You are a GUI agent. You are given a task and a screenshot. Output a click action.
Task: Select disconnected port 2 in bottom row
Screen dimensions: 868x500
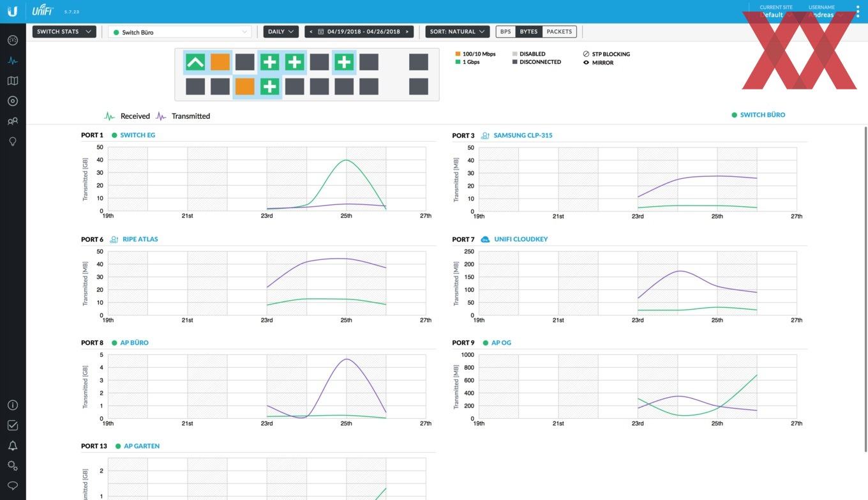(x=195, y=86)
